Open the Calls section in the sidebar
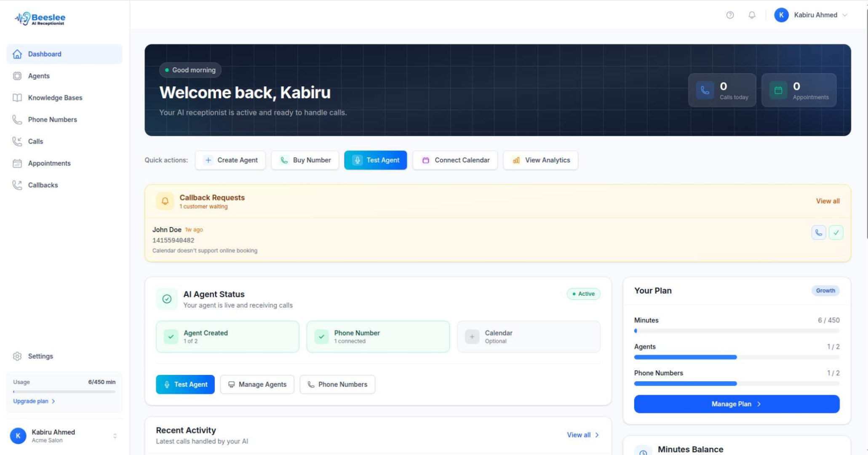The width and height of the screenshot is (868, 455). pyautogui.click(x=35, y=141)
